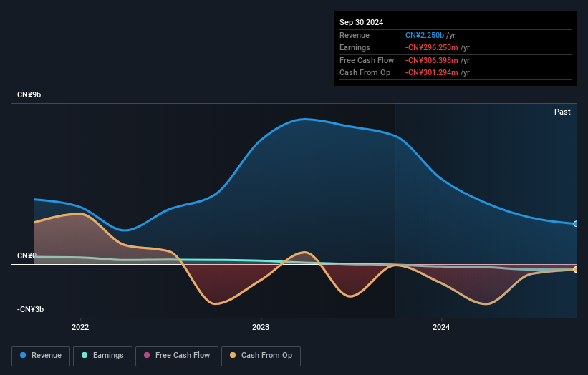Click the blue Revenue legend dot
Screen dimensions: 588x375
(23, 355)
